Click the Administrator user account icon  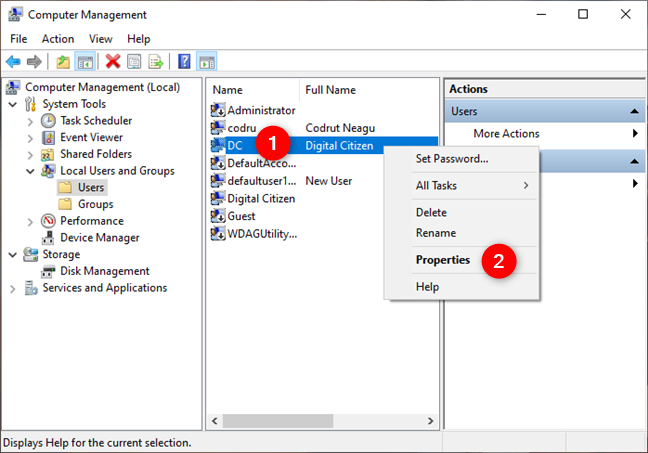coord(218,110)
